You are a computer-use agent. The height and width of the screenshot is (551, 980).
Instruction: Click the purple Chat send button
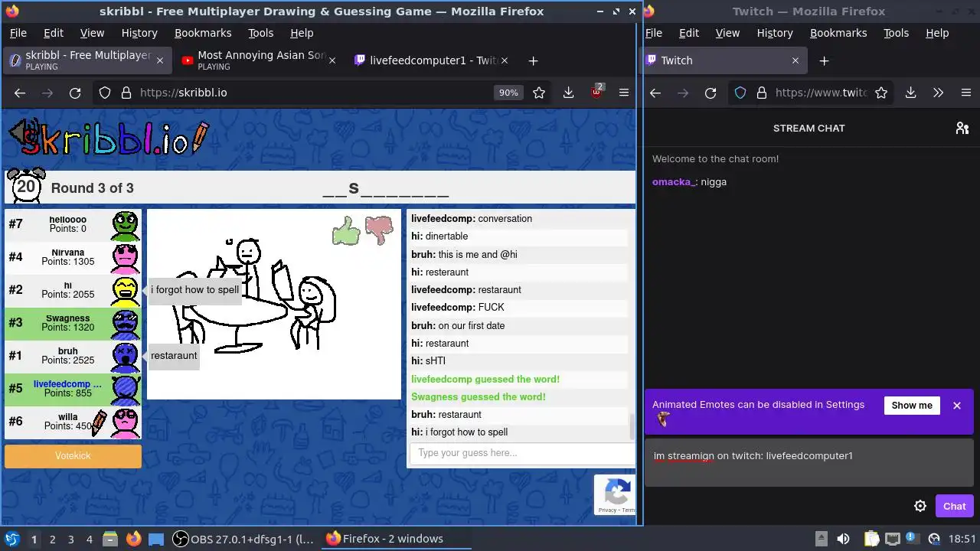pos(954,506)
